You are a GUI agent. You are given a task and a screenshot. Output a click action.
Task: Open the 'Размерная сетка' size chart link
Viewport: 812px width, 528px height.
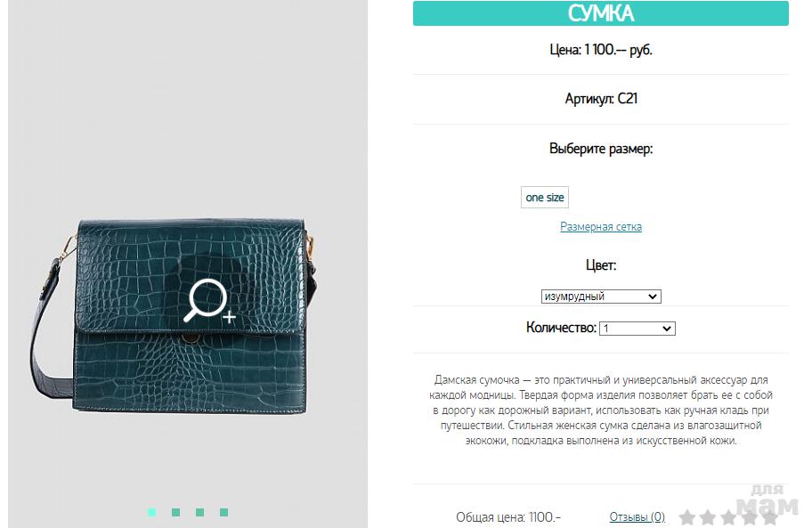601,227
